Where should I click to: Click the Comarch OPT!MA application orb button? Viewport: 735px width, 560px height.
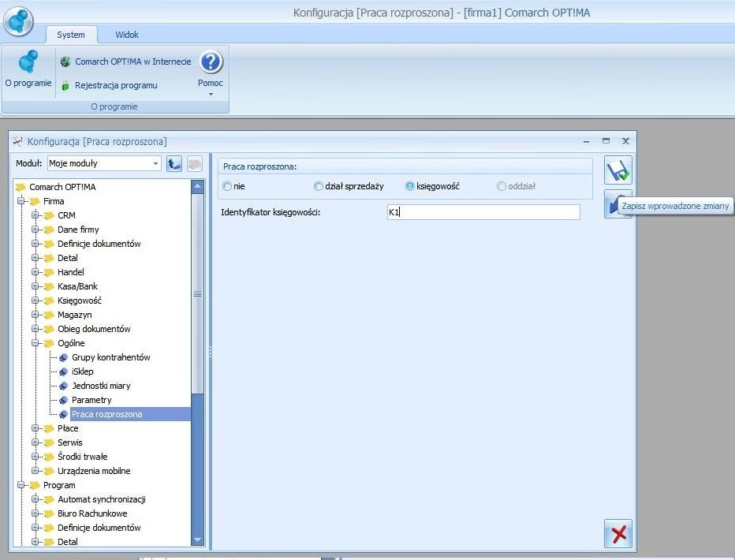coord(18,21)
